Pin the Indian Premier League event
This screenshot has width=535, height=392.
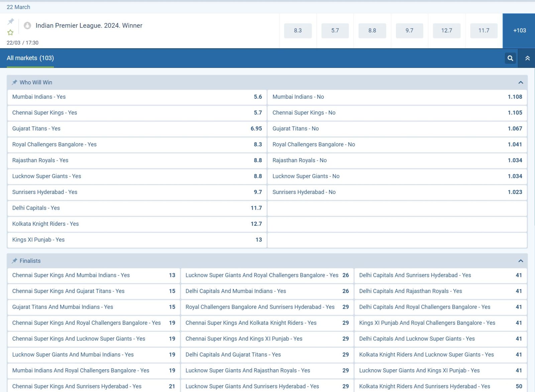pyautogui.click(x=11, y=21)
